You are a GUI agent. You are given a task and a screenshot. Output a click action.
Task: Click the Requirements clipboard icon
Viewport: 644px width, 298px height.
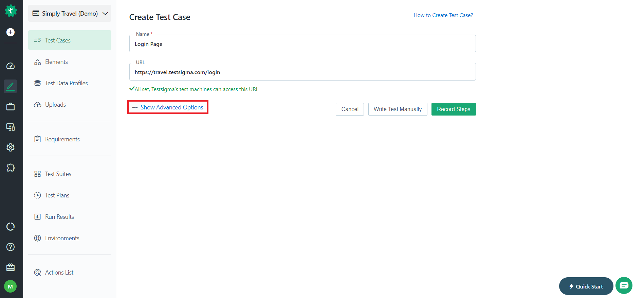[37, 139]
